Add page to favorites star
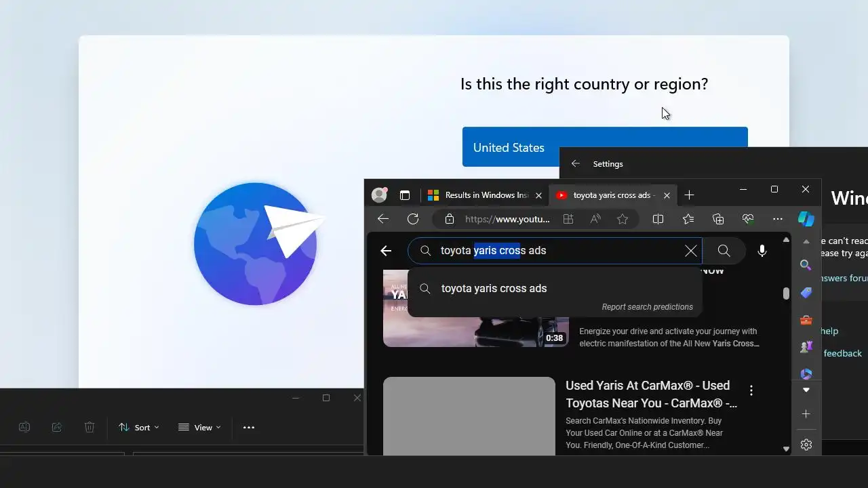Viewport: 868px width, 488px height. pos(623,219)
